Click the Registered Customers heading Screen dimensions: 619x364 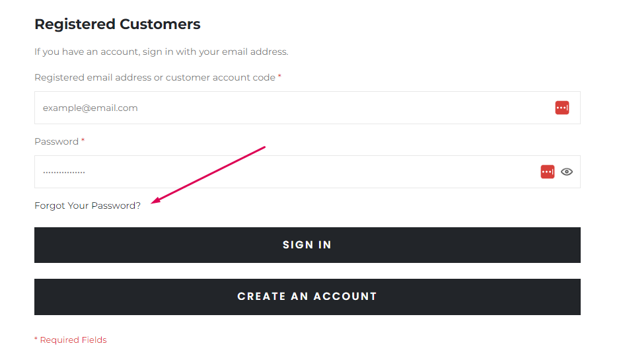(117, 24)
